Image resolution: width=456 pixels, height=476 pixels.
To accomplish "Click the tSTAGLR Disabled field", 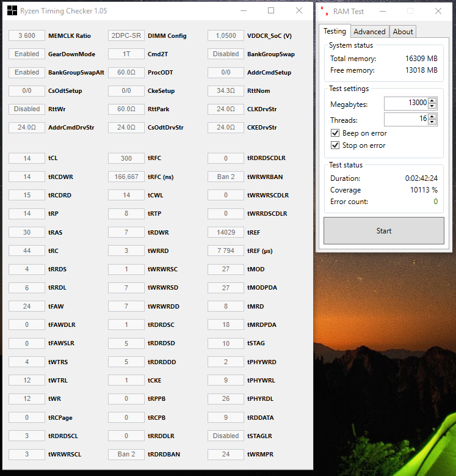I will click(226, 436).
